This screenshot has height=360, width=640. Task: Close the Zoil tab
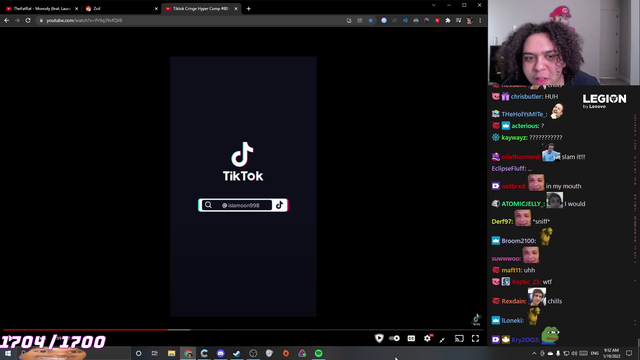(156, 9)
